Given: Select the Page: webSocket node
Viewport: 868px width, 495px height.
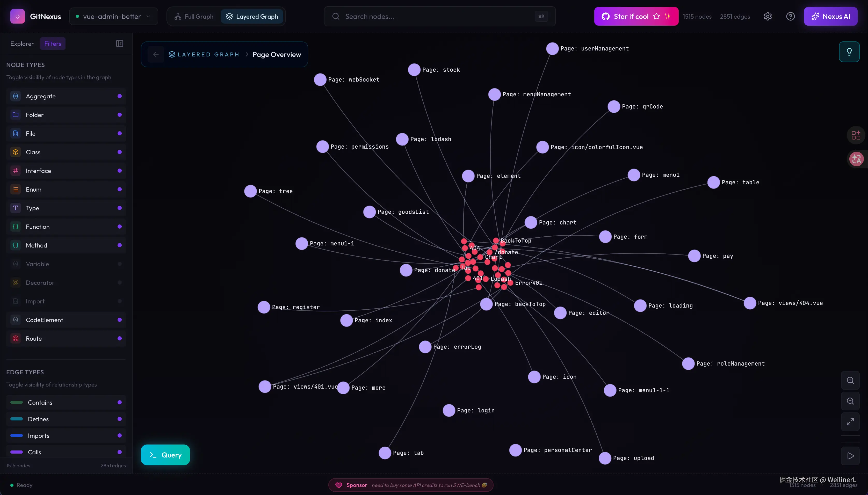Looking at the screenshot, I should 320,79.
